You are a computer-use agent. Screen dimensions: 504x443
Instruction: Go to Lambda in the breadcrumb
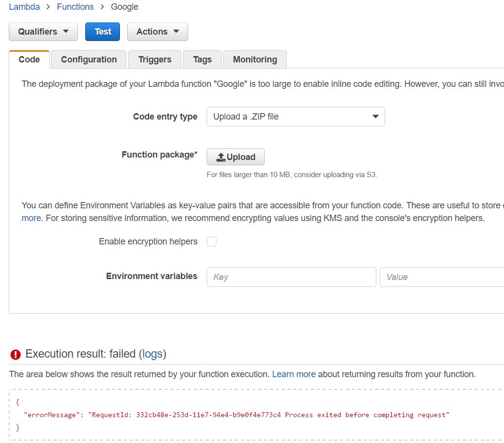tap(24, 7)
